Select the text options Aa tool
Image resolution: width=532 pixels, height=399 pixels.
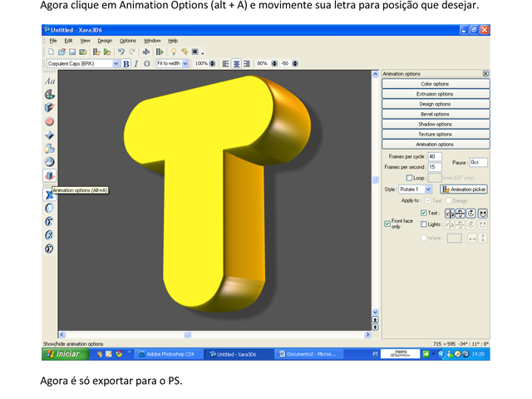[49, 81]
